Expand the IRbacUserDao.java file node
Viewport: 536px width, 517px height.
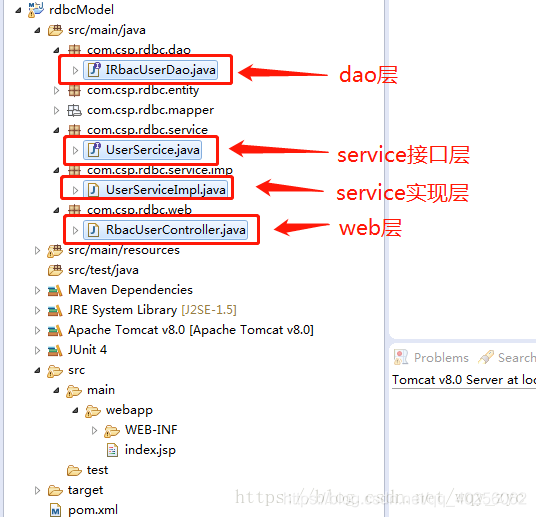point(76,70)
